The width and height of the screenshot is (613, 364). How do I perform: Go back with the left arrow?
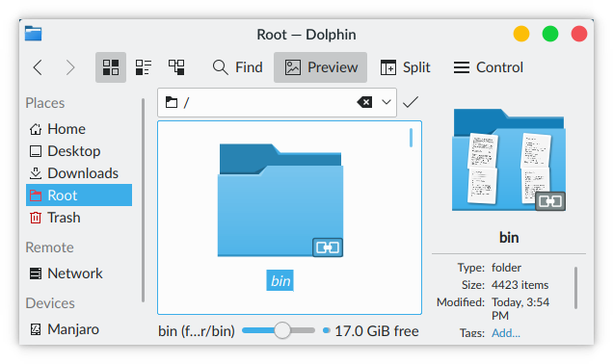38,67
